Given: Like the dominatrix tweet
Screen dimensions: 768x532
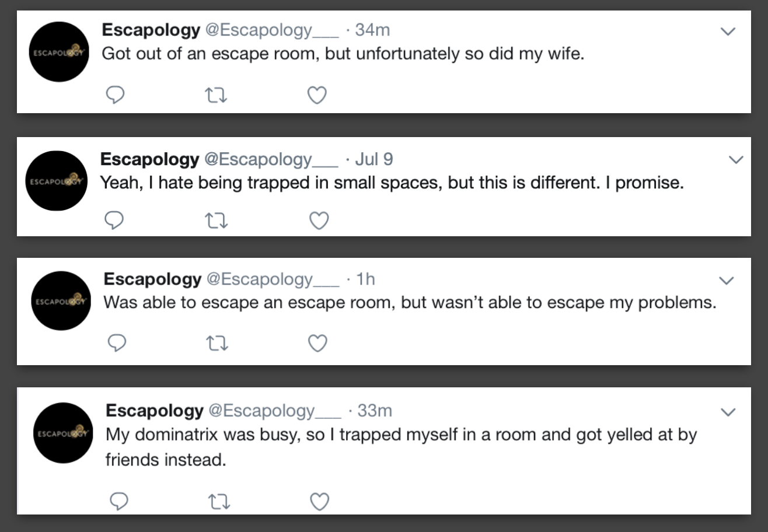Looking at the screenshot, I should (x=319, y=501).
